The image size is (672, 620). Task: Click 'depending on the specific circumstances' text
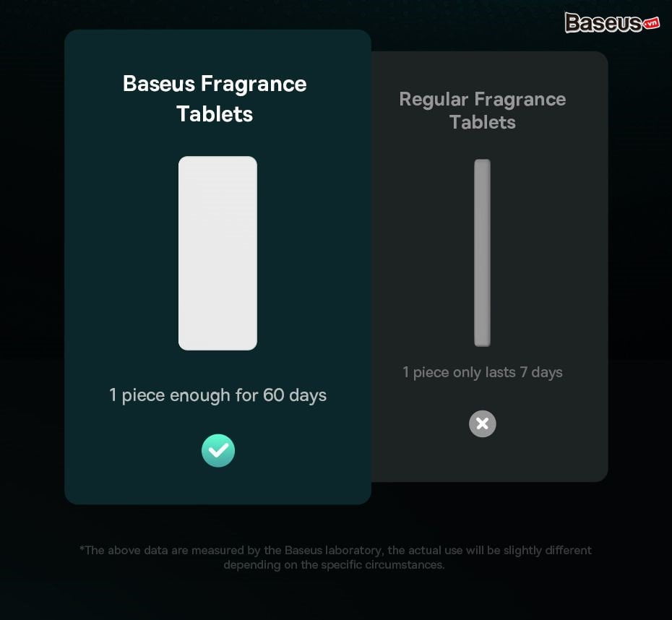[x=335, y=565]
